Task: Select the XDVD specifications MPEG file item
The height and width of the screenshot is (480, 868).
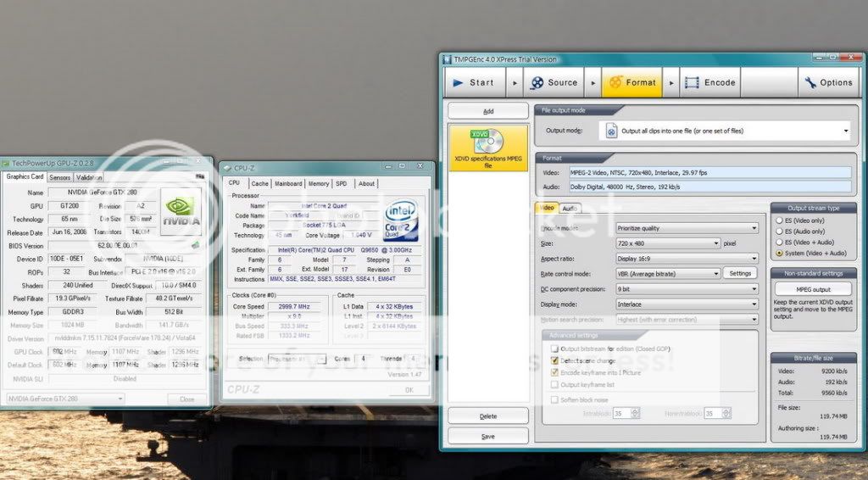Action: 488,148
